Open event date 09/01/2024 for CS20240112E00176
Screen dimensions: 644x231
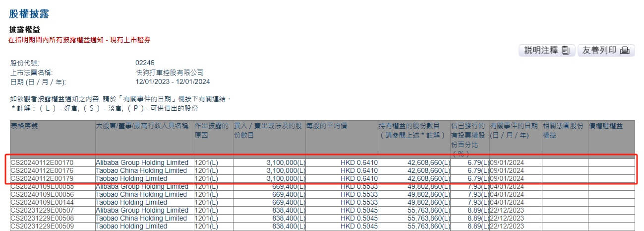click(507, 170)
